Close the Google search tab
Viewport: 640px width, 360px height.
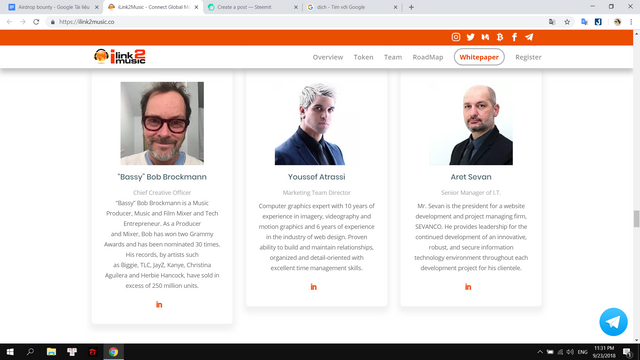[x=396, y=7]
